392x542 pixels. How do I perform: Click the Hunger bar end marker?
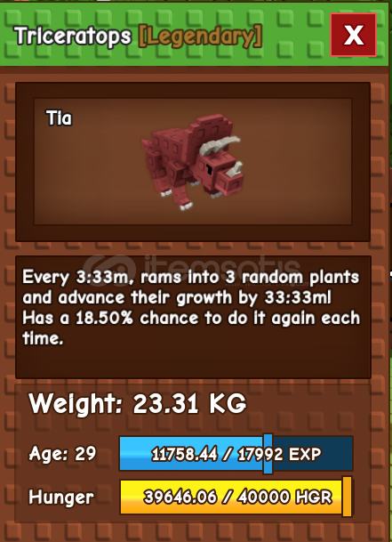(347, 497)
